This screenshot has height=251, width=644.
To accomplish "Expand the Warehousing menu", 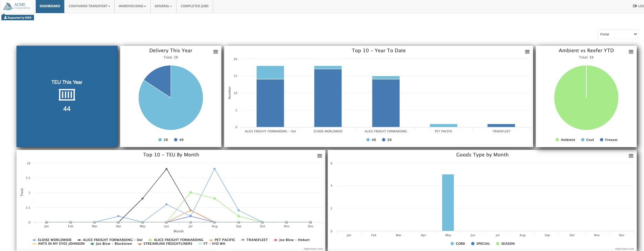I will (x=133, y=6).
